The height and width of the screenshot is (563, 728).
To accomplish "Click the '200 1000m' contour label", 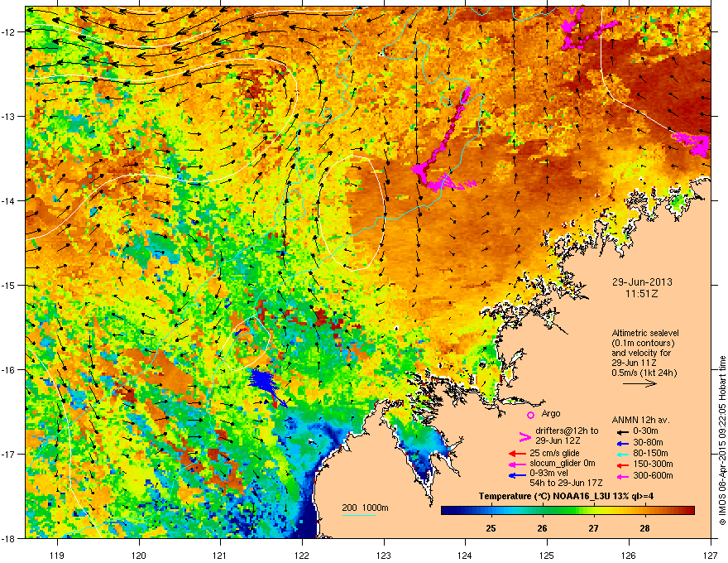I will 365,508.
